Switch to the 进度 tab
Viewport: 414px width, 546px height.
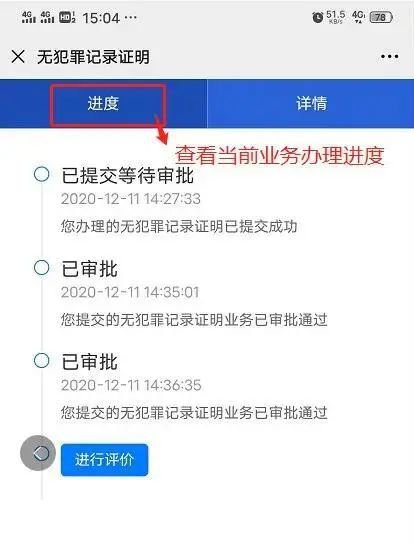pyautogui.click(x=103, y=103)
